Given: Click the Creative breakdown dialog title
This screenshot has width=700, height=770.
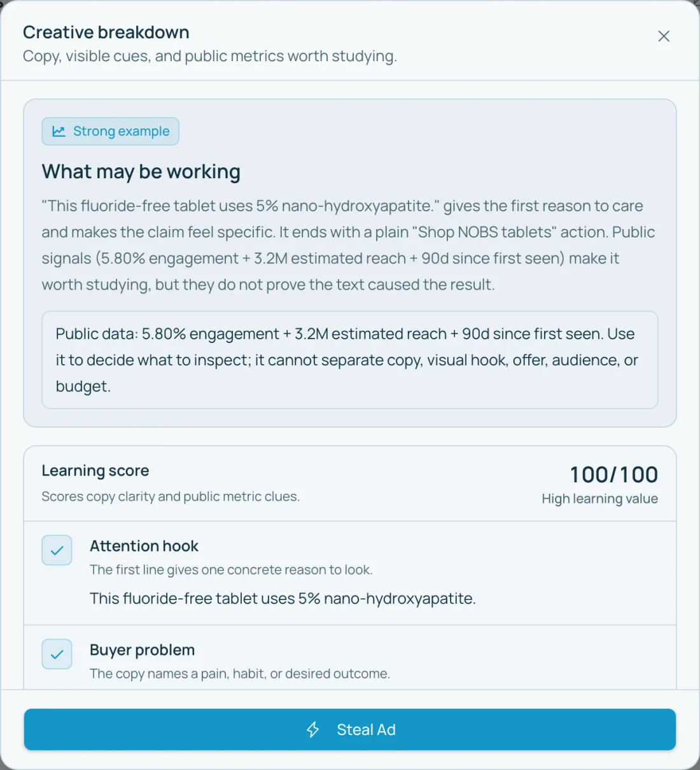Looking at the screenshot, I should 106,32.
